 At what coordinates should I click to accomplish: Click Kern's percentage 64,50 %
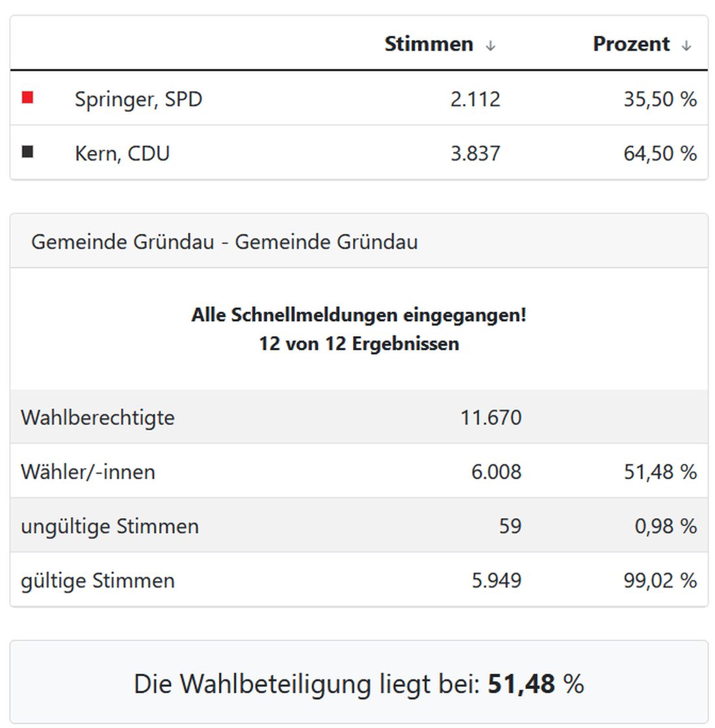coord(660,153)
